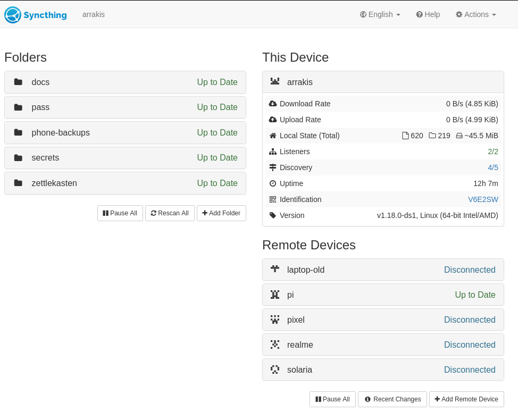Expand the laptop-old remote device
The width and height of the screenshot is (518, 420).
pyautogui.click(x=383, y=270)
